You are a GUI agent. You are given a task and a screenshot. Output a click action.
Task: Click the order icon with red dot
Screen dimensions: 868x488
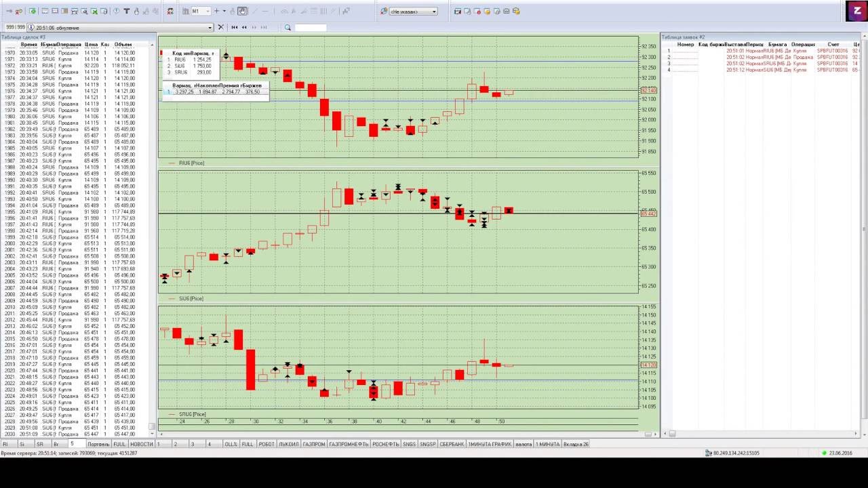click(x=477, y=12)
